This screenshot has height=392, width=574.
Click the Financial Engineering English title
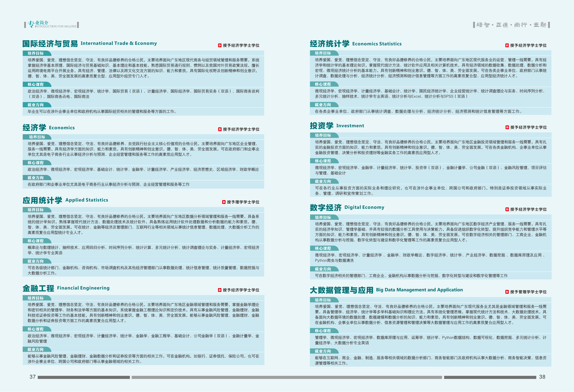83,288
